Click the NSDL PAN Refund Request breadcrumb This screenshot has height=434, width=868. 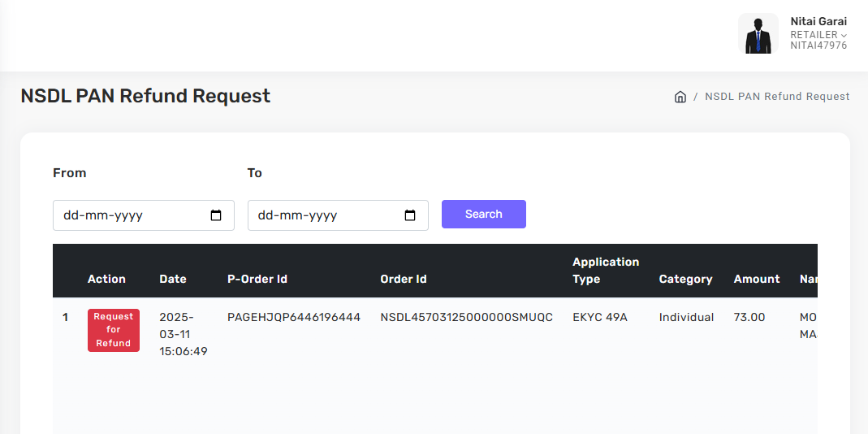click(x=777, y=97)
